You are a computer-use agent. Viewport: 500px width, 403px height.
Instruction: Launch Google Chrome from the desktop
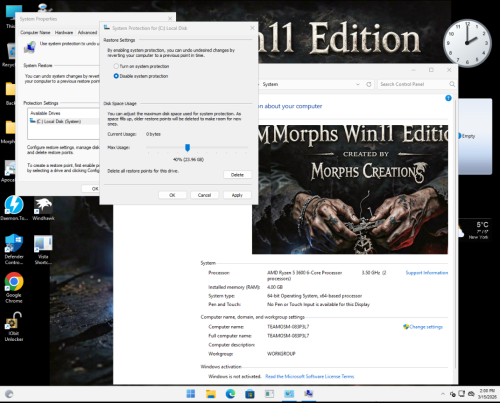(x=14, y=287)
